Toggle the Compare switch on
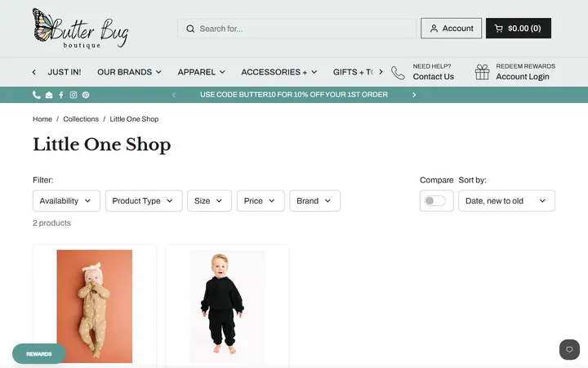Image resolution: width=588 pixels, height=368 pixels. click(x=434, y=201)
